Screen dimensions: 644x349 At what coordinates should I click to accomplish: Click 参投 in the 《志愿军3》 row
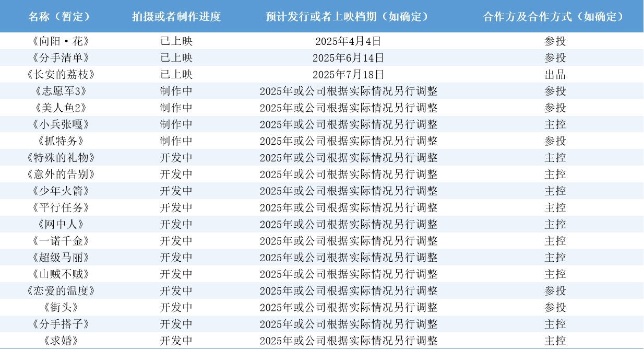[555, 91]
